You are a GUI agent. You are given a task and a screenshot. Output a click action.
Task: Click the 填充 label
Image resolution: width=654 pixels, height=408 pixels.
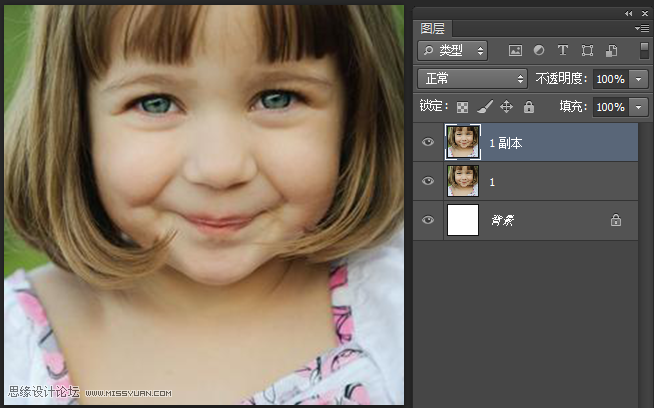point(573,106)
